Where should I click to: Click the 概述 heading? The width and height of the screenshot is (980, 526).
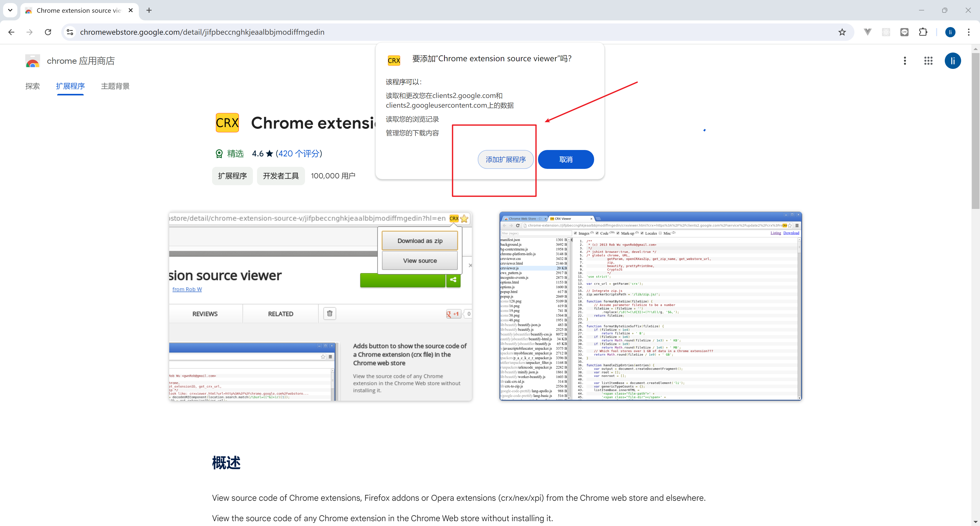(226, 463)
